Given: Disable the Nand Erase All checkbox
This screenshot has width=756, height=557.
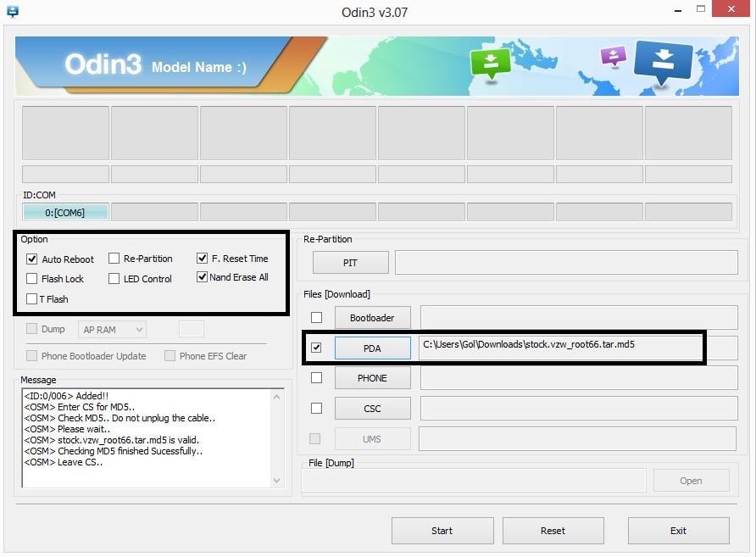Looking at the screenshot, I should (202, 277).
